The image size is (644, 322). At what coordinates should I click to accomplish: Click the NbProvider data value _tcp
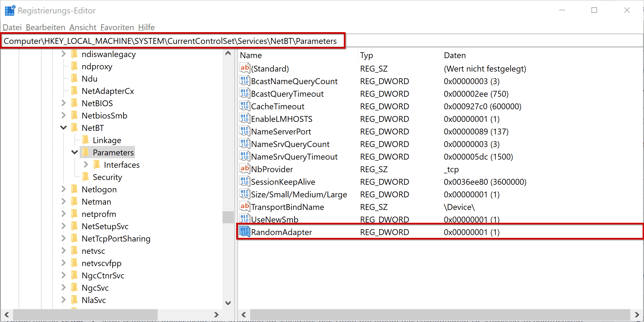coord(451,169)
